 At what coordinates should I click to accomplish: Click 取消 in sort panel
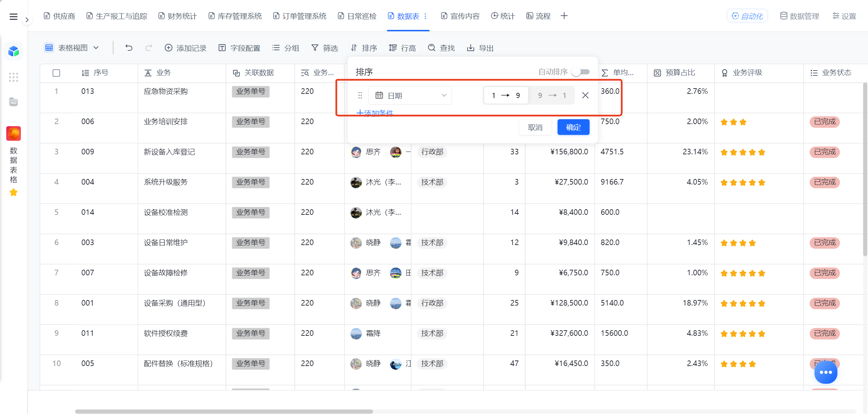pos(535,127)
